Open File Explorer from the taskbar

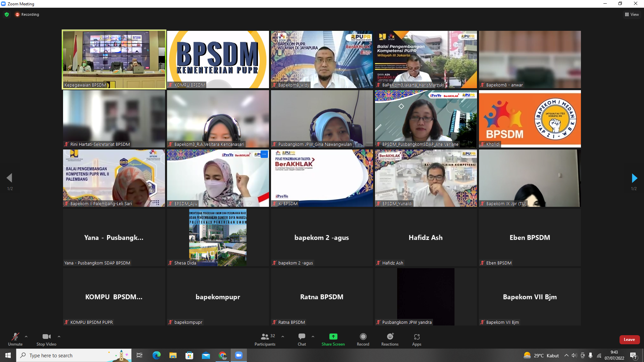point(173,355)
